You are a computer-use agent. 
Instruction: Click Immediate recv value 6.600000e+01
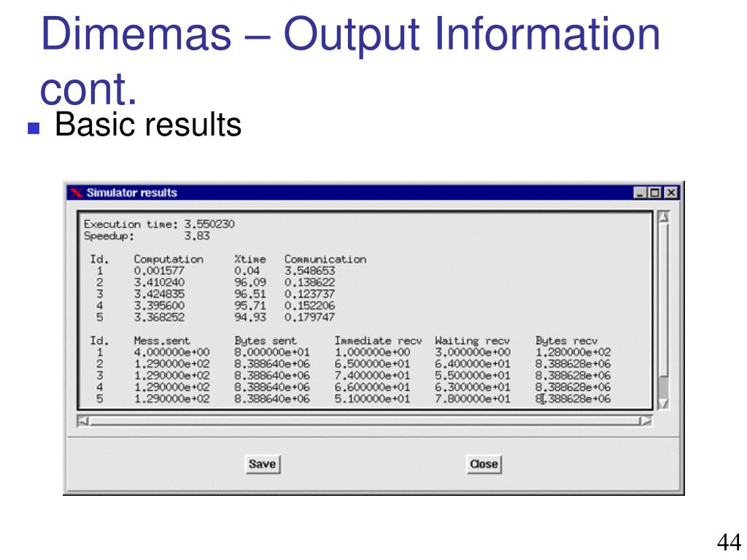tap(372, 387)
